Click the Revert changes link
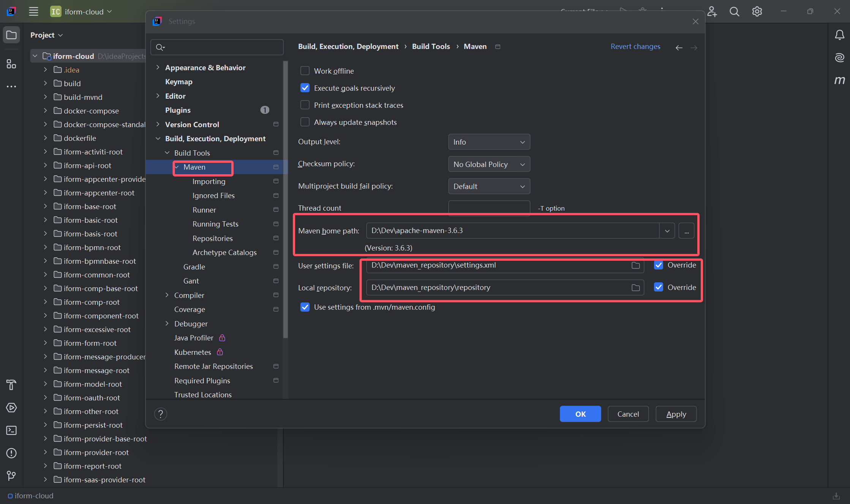This screenshot has width=850, height=504. [635, 46]
